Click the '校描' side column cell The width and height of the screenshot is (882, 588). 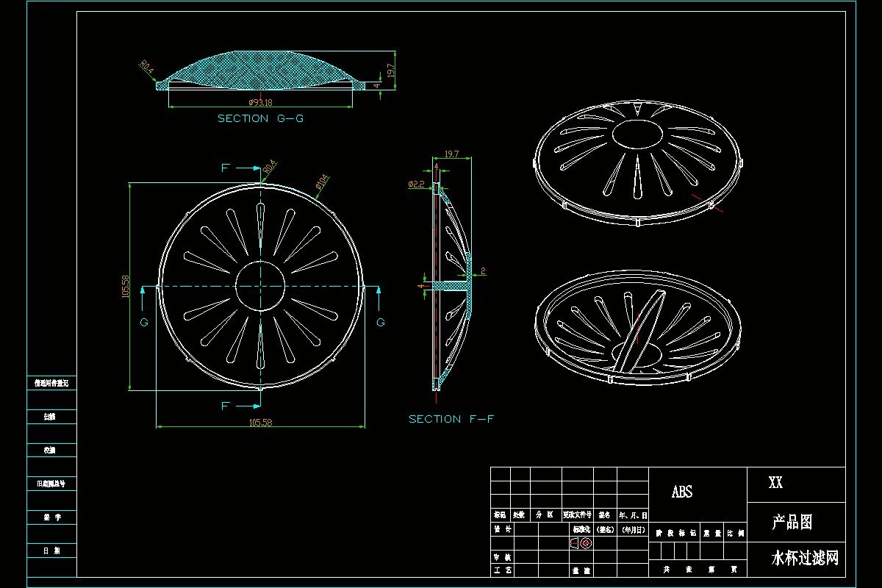51,450
